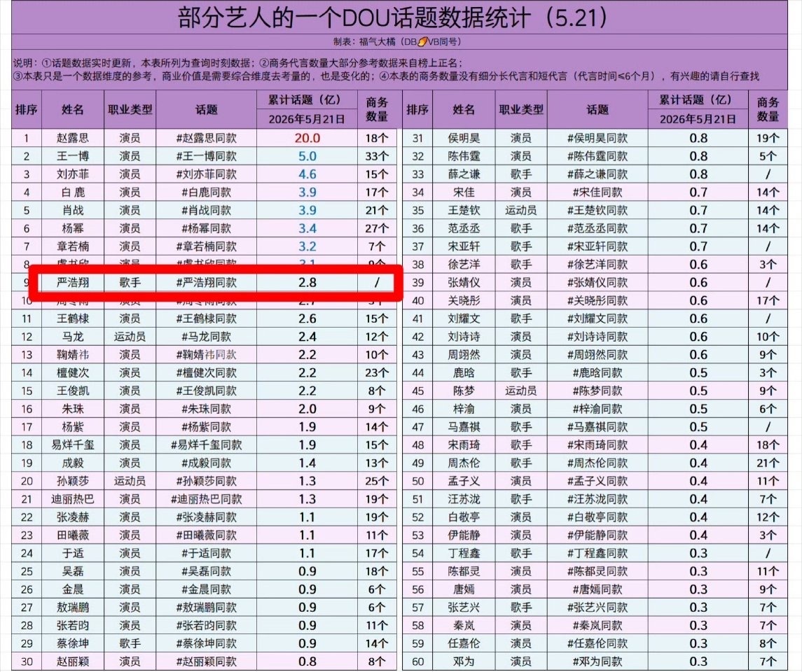Click the name cell 王鹤棣
This screenshot has width=802, height=672.
(x=73, y=319)
